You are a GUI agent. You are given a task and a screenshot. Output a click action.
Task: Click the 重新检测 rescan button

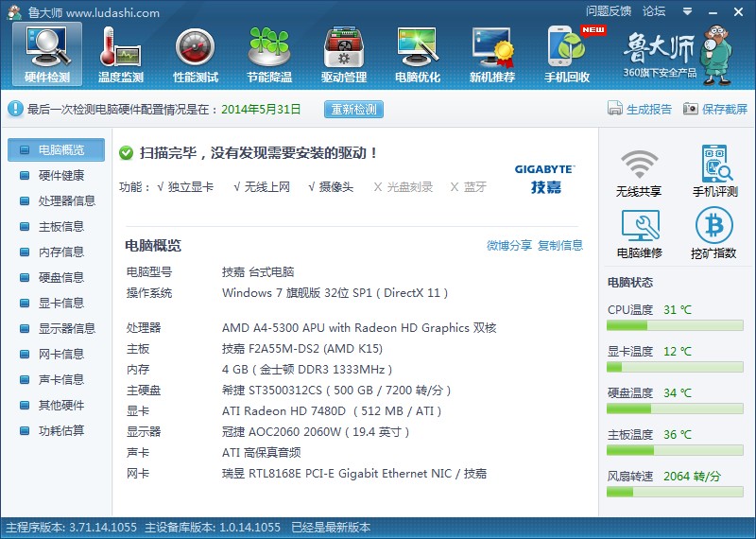point(353,109)
